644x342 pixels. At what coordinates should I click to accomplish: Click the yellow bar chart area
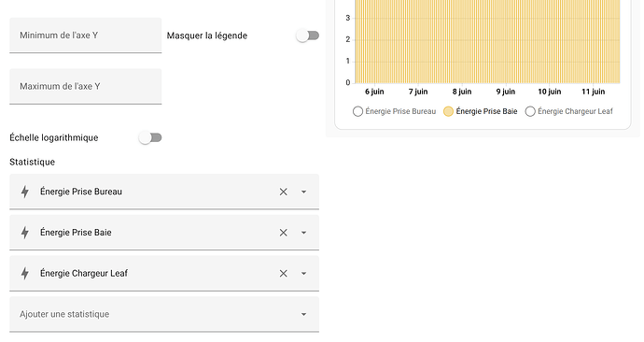487,41
